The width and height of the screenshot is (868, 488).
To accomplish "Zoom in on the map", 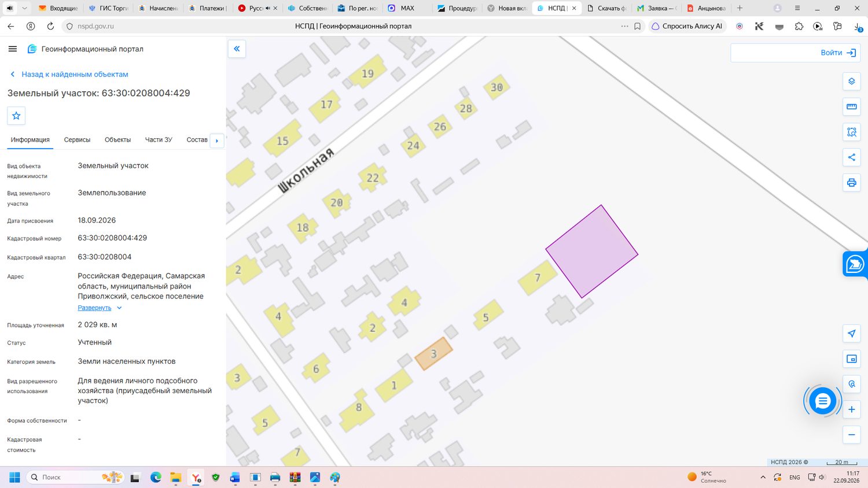I will [x=852, y=409].
